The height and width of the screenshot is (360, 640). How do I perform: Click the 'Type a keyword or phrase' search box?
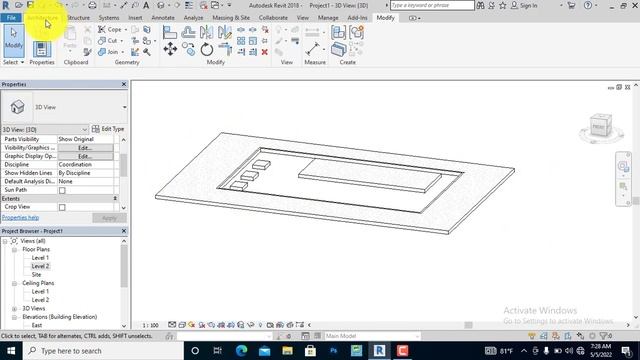[432, 5]
